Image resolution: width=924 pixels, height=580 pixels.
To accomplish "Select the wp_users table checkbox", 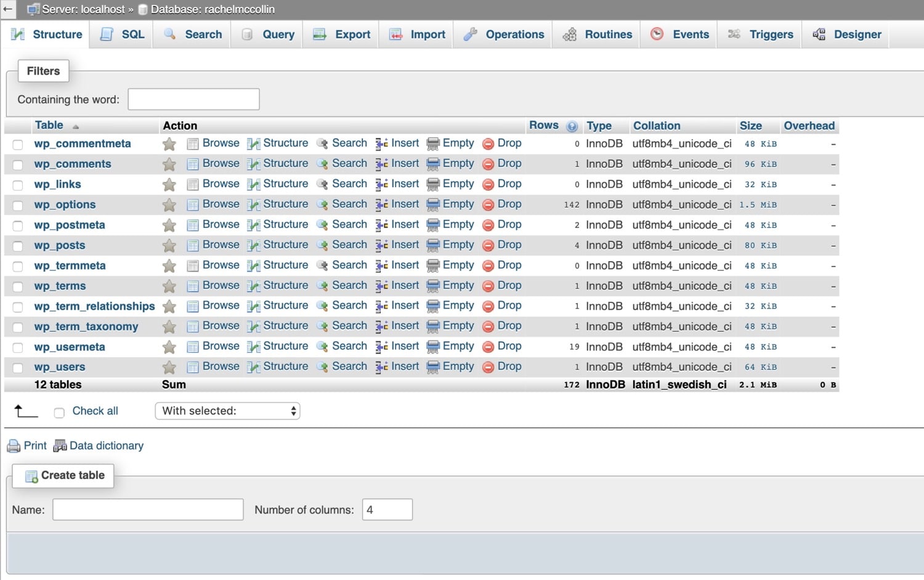I will coord(17,367).
